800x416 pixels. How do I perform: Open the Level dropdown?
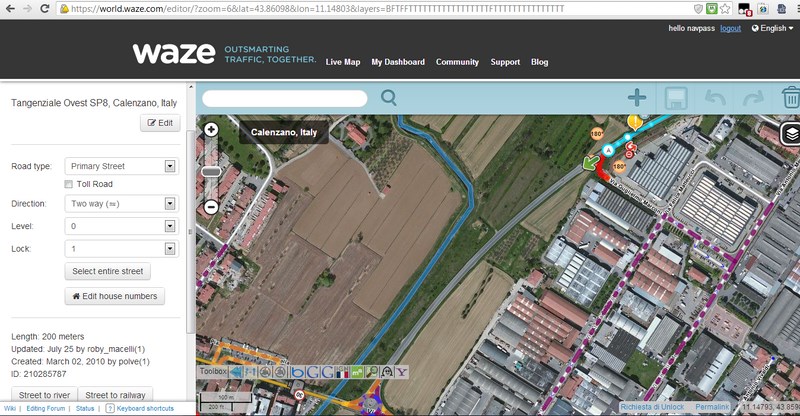[121, 226]
